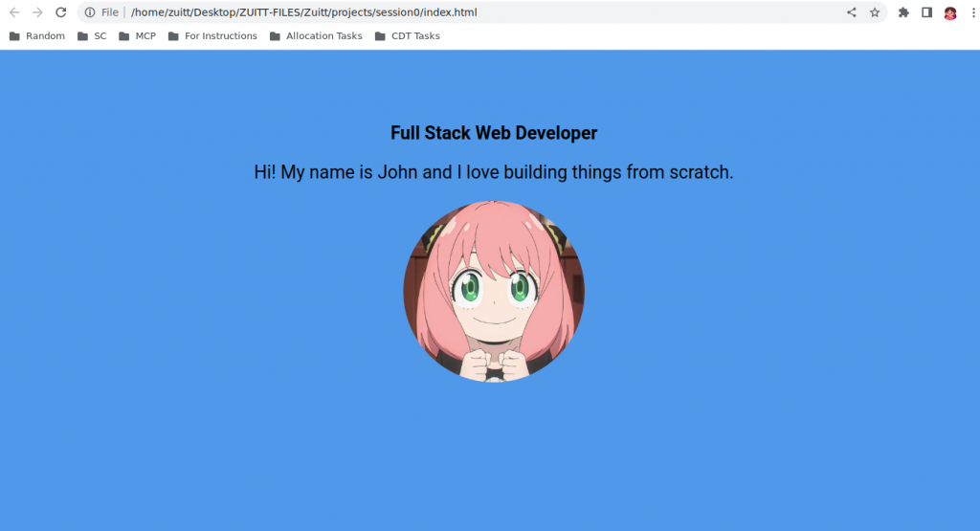This screenshot has width=980, height=531.
Task: Click the address bar URL
Action: pos(303,12)
